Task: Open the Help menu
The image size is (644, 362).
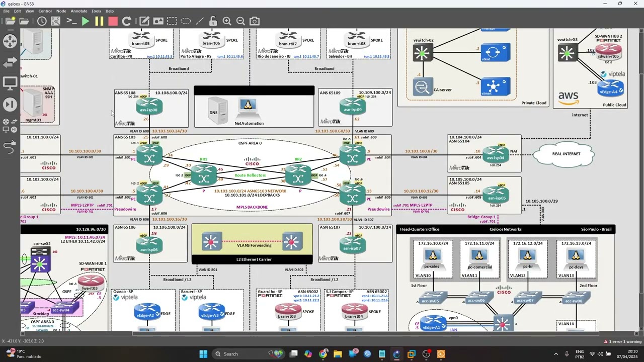Action: click(110, 11)
